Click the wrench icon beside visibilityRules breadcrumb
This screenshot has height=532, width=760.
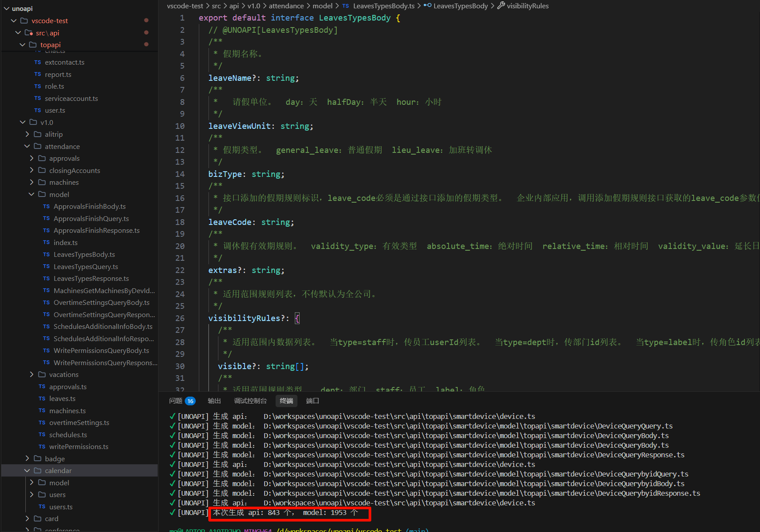pos(501,6)
